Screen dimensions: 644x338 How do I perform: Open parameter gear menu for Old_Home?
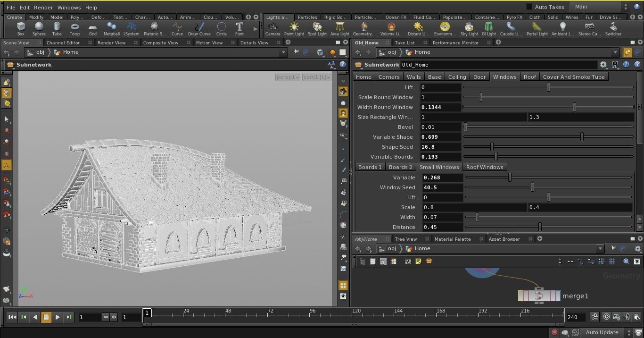(603, 65)
